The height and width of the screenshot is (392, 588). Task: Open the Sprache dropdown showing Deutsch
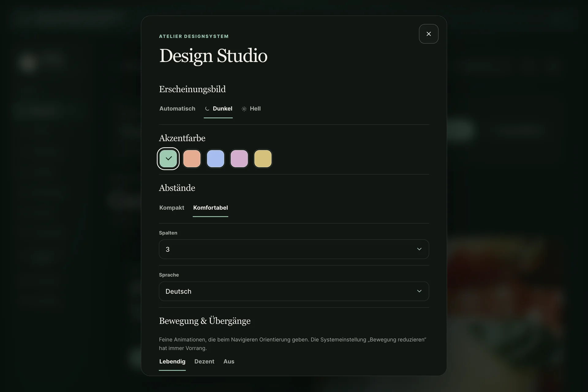(x=294, y=291)
